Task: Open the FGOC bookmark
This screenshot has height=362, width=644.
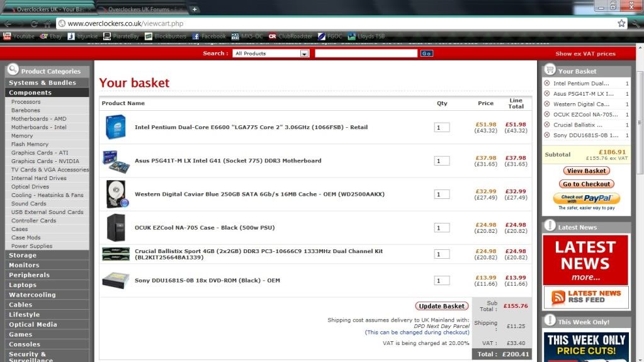Action: (330, 36)
